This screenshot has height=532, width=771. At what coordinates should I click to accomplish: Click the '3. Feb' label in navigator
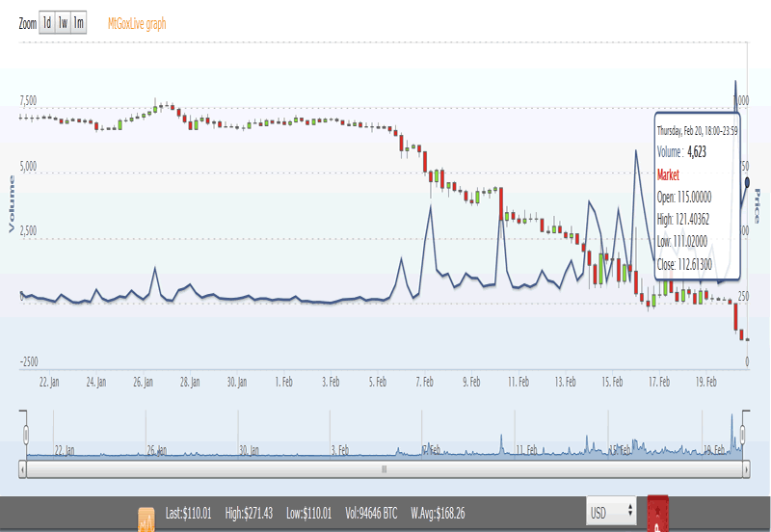click(340, 450)
